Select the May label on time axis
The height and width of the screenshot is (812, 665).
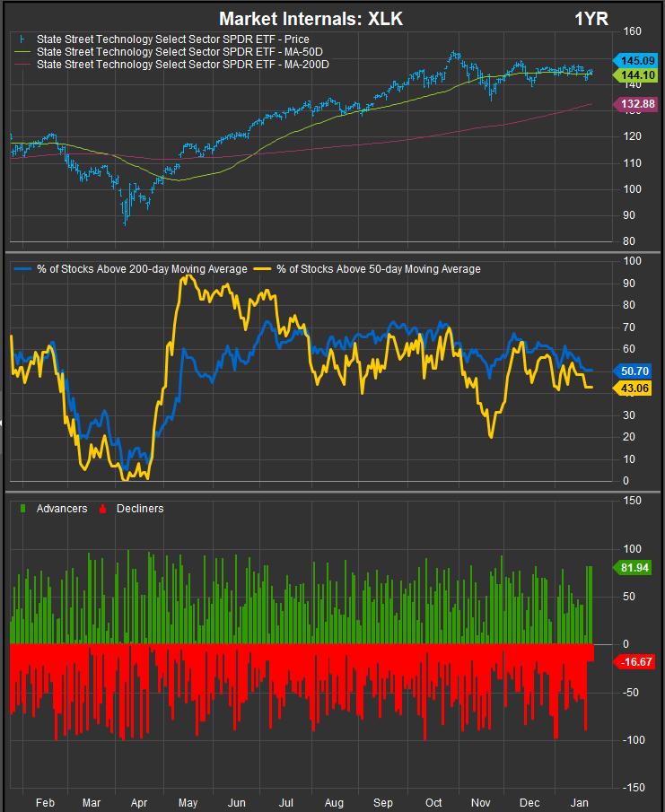coord(188,799)
